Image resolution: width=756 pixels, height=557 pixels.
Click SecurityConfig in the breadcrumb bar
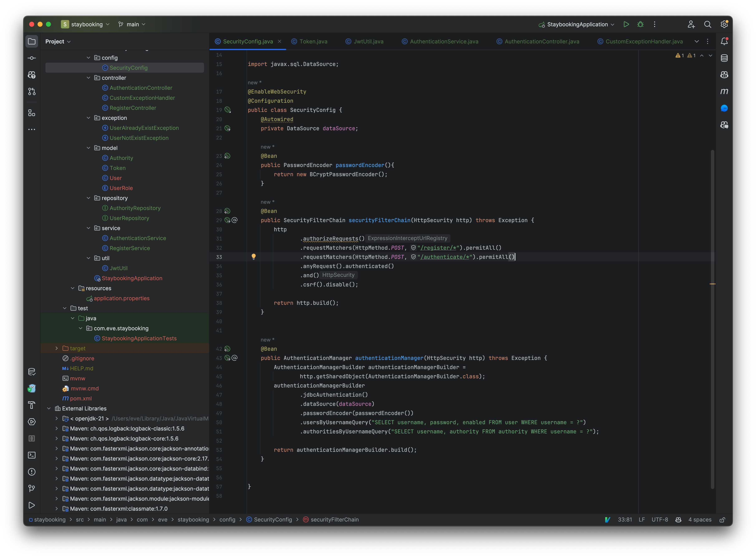[273, 520]
